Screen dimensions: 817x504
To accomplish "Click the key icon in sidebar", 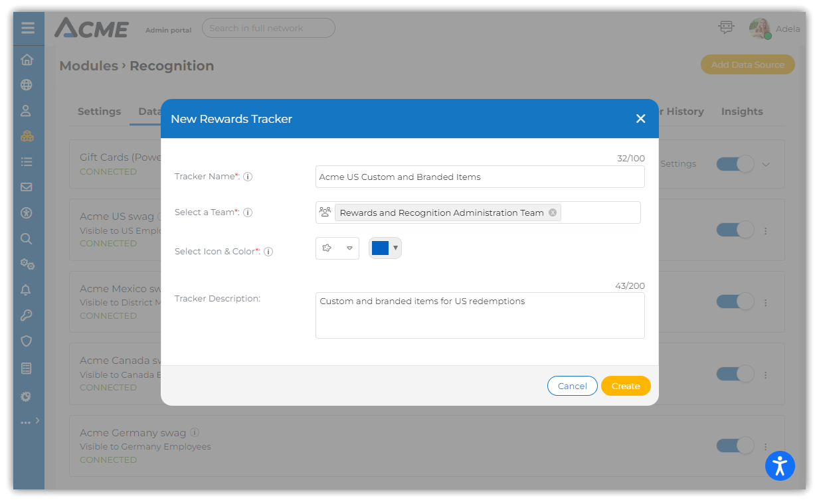I will [x=27, y=315].
